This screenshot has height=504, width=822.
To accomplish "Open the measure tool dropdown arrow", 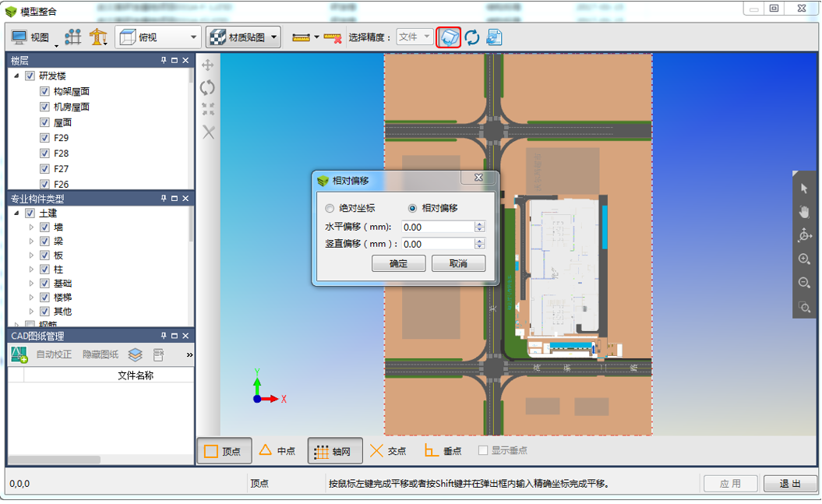I will click(x=316, y=37).
